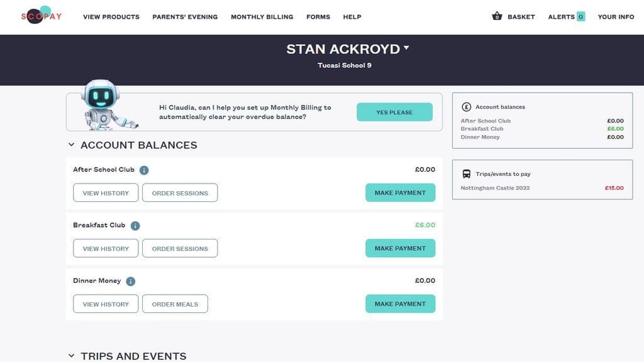The height and width of the screenshot is (362, 644).
Task: Click the info icon beside Dinner Money
Action: point(130,281)
